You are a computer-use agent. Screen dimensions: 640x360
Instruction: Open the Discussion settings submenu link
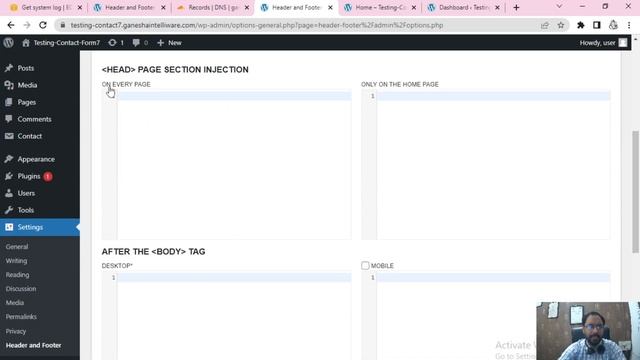21,289
